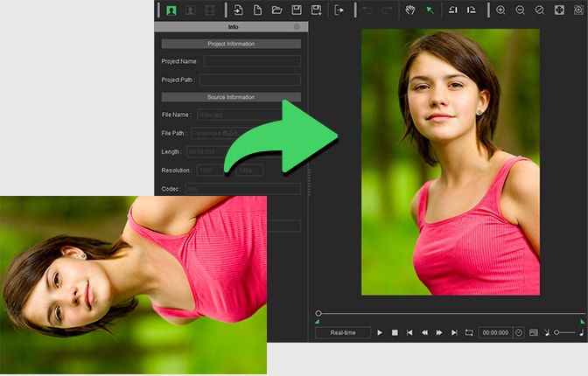Image resolution: width=588 pixels, height=376 pixels.
Task: Click the Project Name input field
Action: point(252,61)
